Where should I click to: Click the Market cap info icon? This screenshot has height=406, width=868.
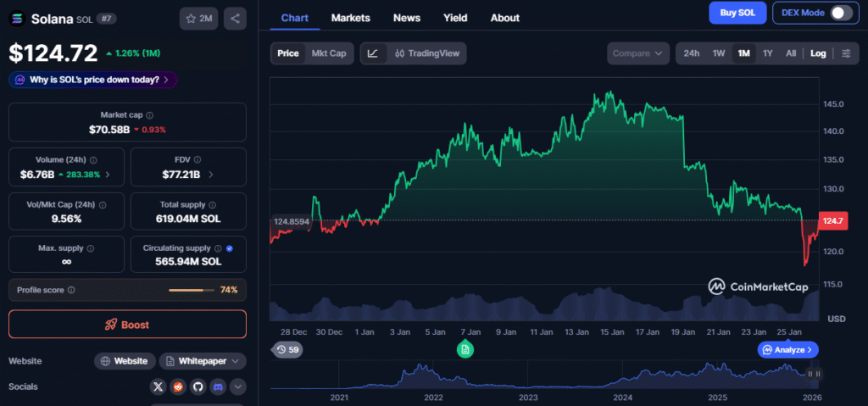pyautogui.click(x=153, y=114)
